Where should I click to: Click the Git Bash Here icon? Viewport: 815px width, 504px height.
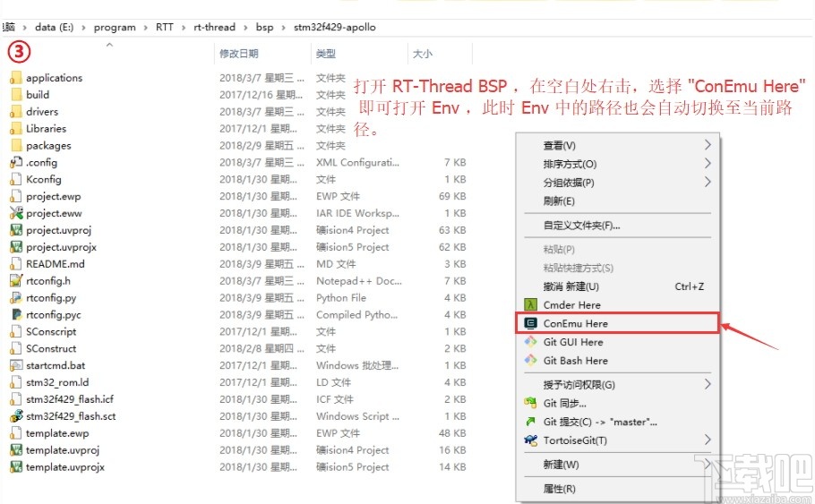[530, 360]
